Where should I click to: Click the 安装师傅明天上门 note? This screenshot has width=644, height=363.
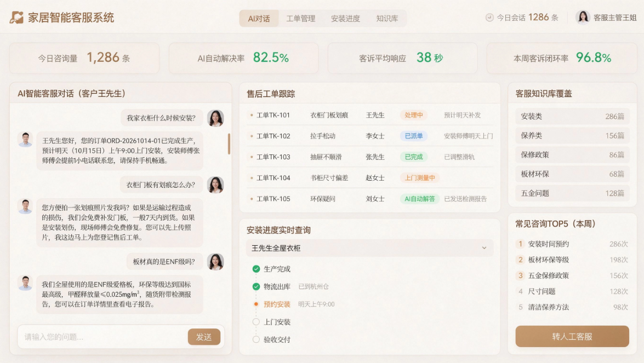point(469,136)
